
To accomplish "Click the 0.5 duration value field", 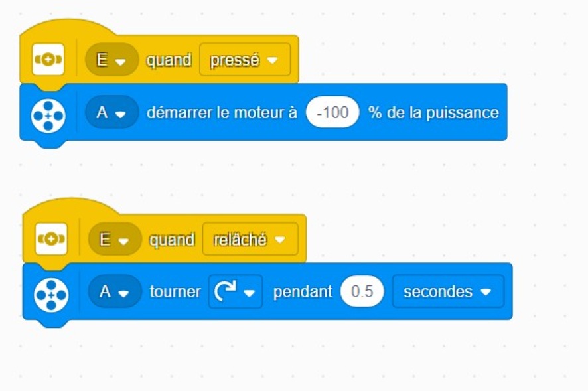I will click(x=362, y=292).
